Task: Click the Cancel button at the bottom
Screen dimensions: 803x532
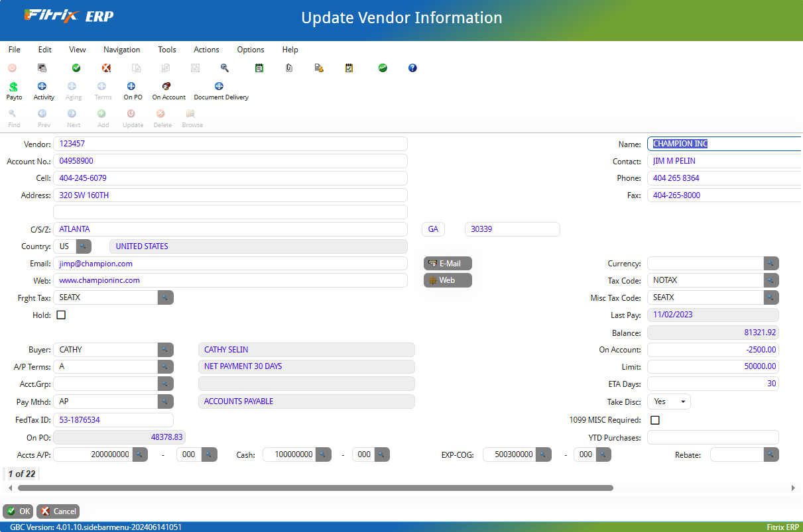Action: 58,511
